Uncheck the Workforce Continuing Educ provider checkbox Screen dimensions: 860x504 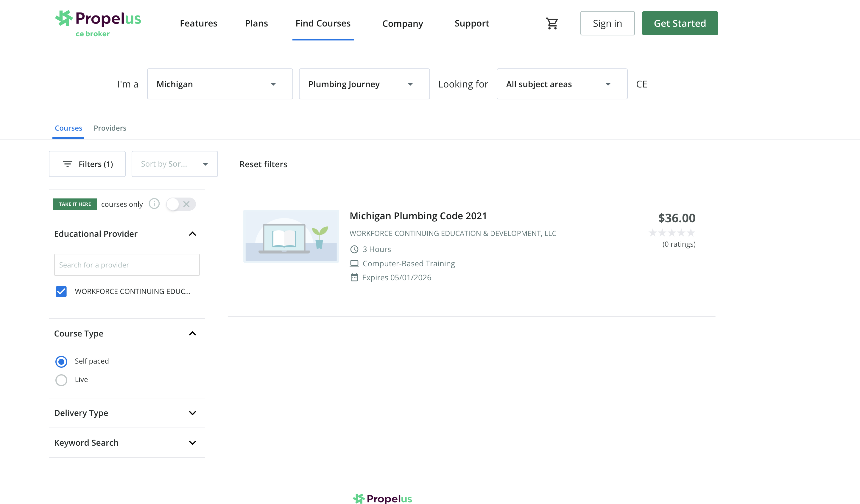click(x=61, y=292)
